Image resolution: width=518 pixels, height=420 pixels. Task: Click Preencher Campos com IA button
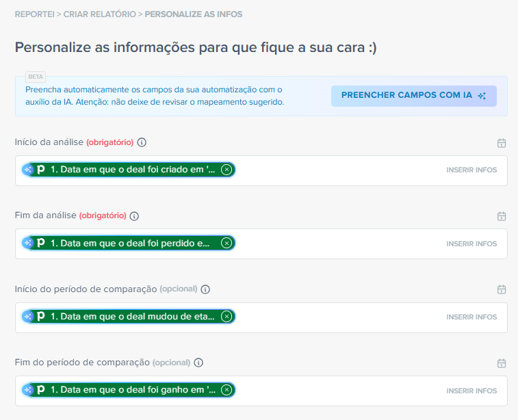[413, 96]
